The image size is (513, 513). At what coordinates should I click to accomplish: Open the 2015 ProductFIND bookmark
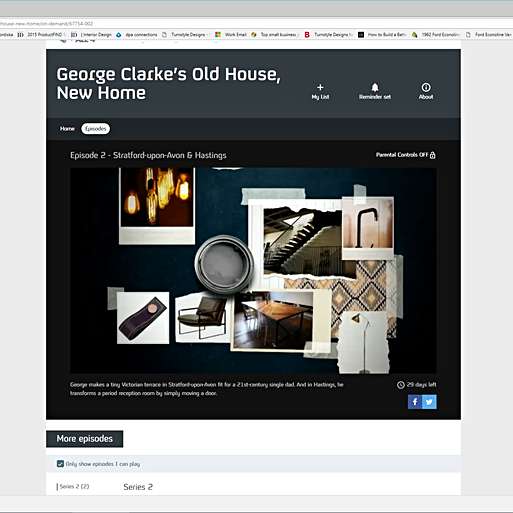click(x=42, y=35)
